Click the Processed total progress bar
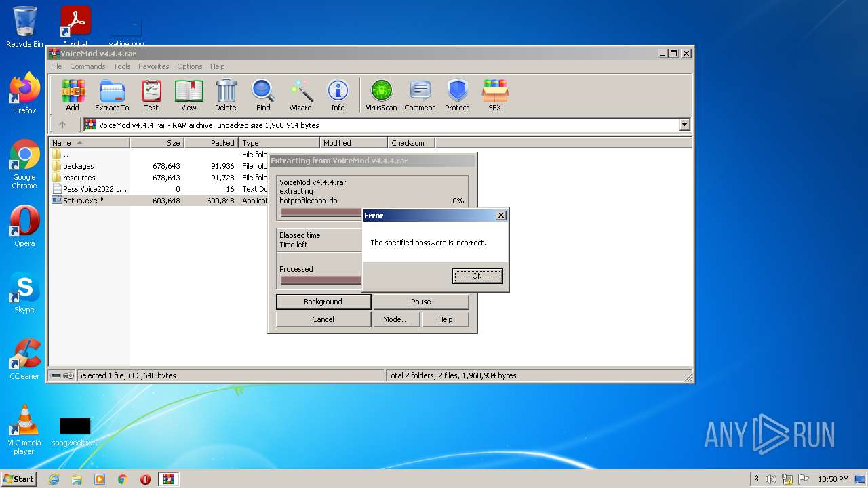Image resolution: width=868 pixels, height=488 pixels. [321, 280]
